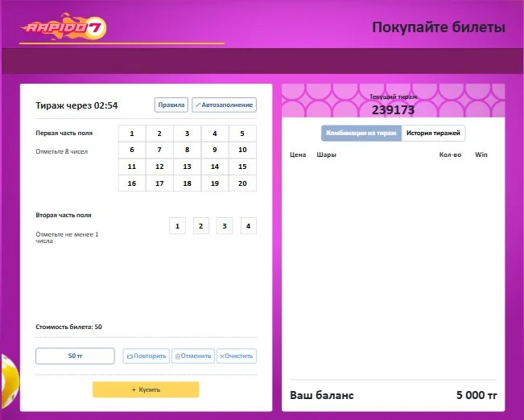Mark number 8 in first field

(x=187, y=150)
